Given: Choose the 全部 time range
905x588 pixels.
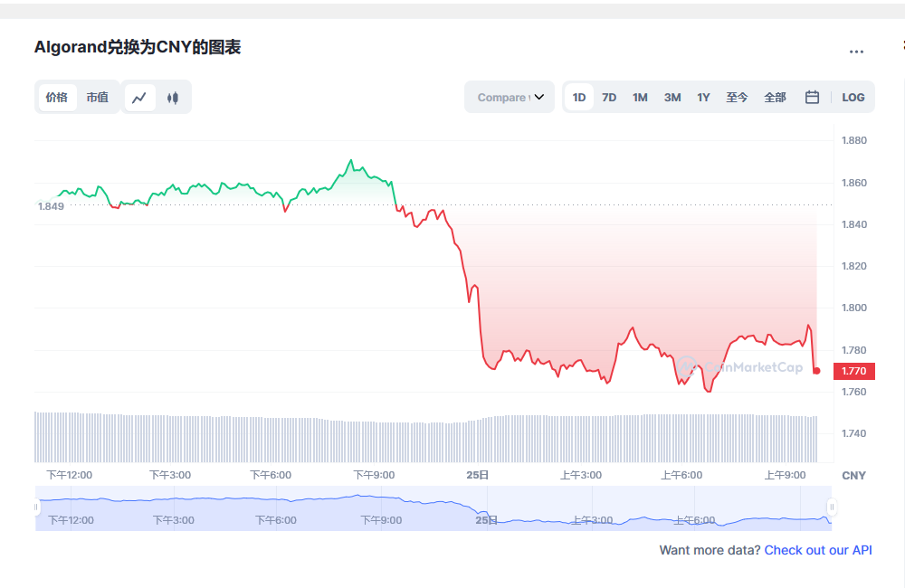Looking at the screenshot, I should [x=776, y=98].
